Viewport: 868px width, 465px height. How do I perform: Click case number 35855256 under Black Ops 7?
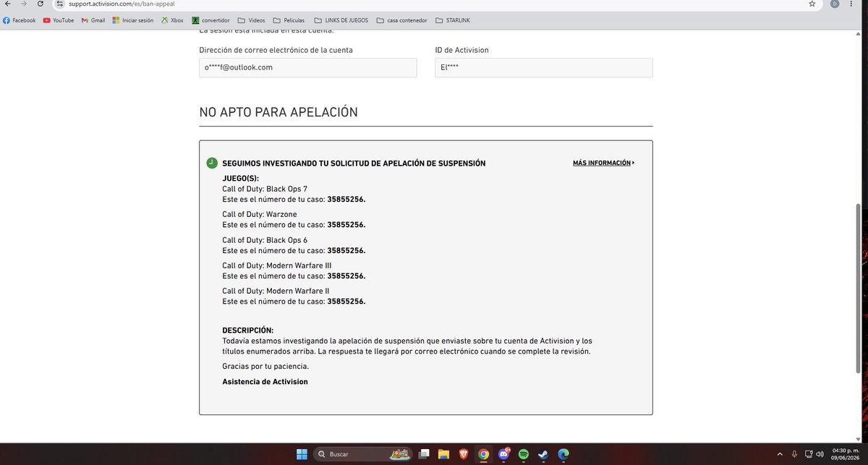[x=346, y=200]
